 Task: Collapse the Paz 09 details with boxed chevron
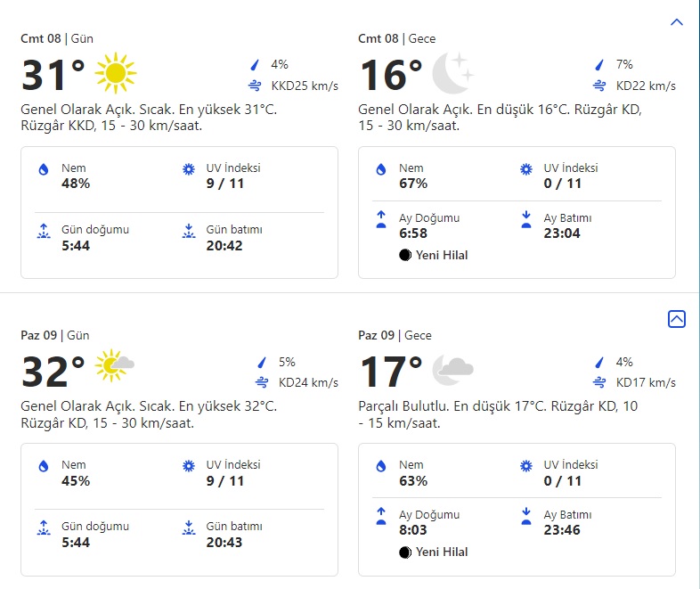click(676, 319)
